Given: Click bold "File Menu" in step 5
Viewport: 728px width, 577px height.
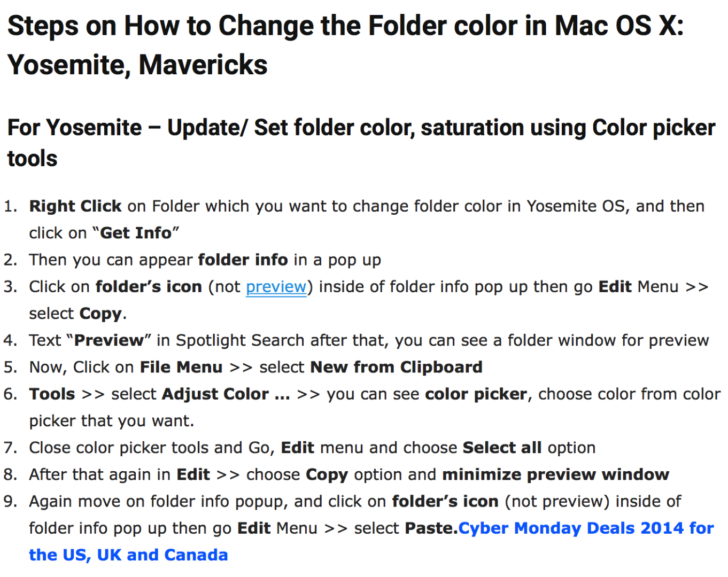Looking at the screenshot, I should click(x=181, y=368).
